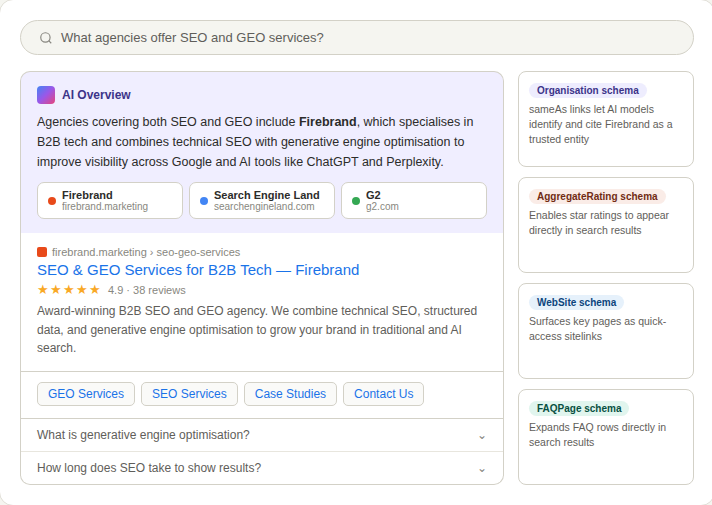Click the firebrand.marketing breadcrumb URL
This screenshot has width=712, height=505.
(146, 252)
